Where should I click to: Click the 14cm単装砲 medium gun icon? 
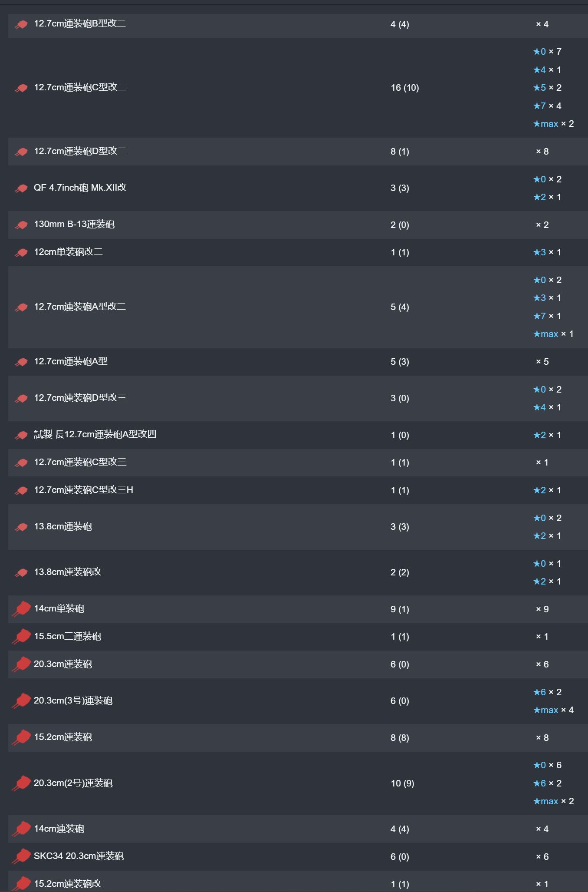point(21,609)
